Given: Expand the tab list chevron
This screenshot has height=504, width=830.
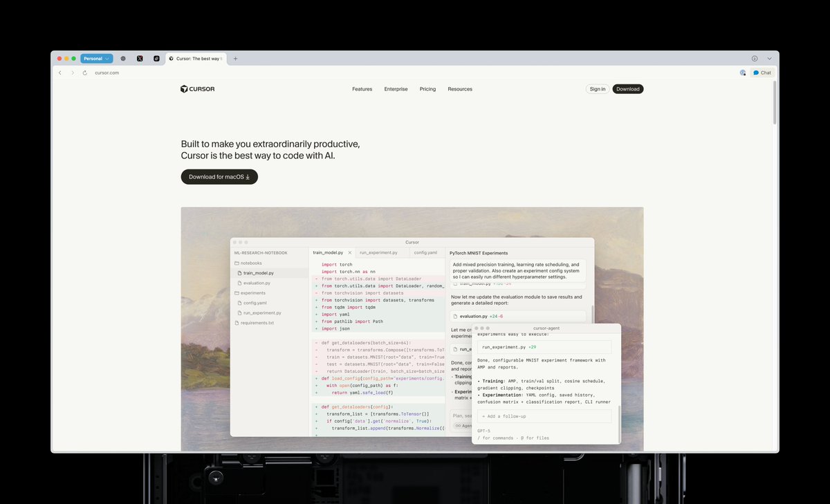Looking at the screenshot, I should 769,59.
